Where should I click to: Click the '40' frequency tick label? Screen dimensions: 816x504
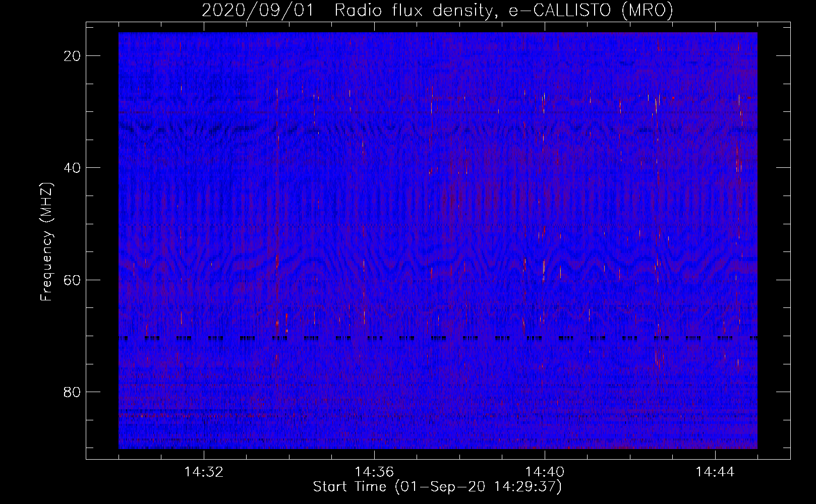tap(73, 168)
